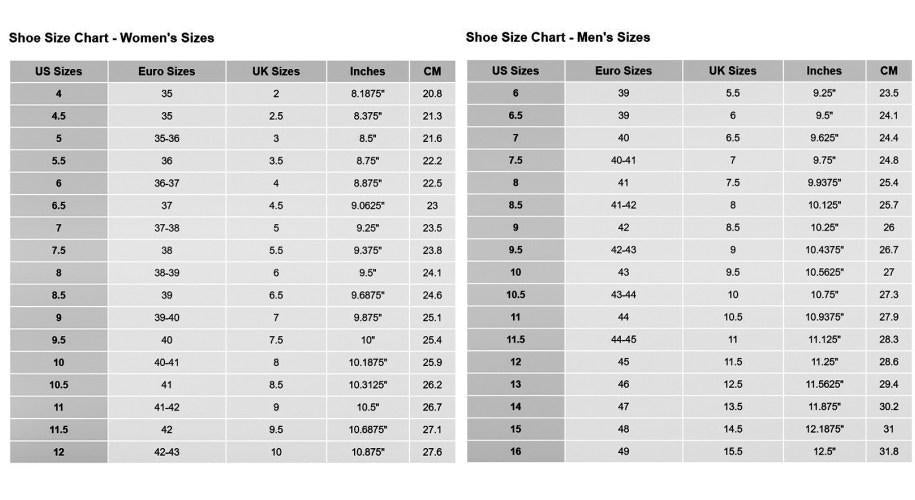
Task: Select the men's US size 16 row label
Action: (515, 452)
